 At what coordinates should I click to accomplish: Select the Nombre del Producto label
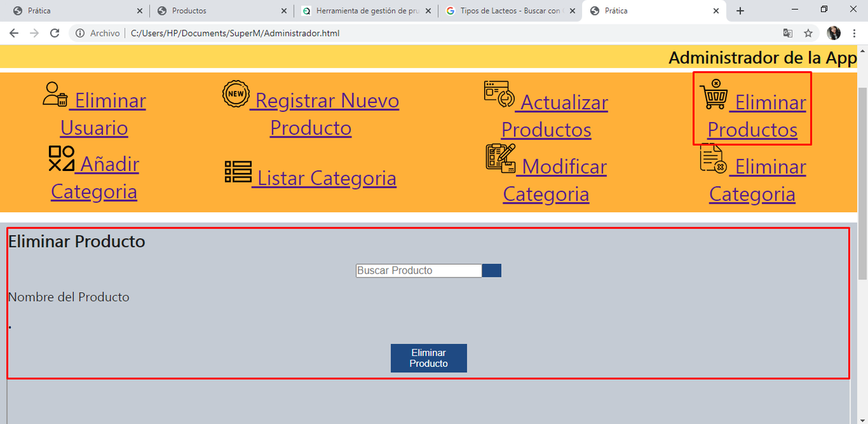68,297
